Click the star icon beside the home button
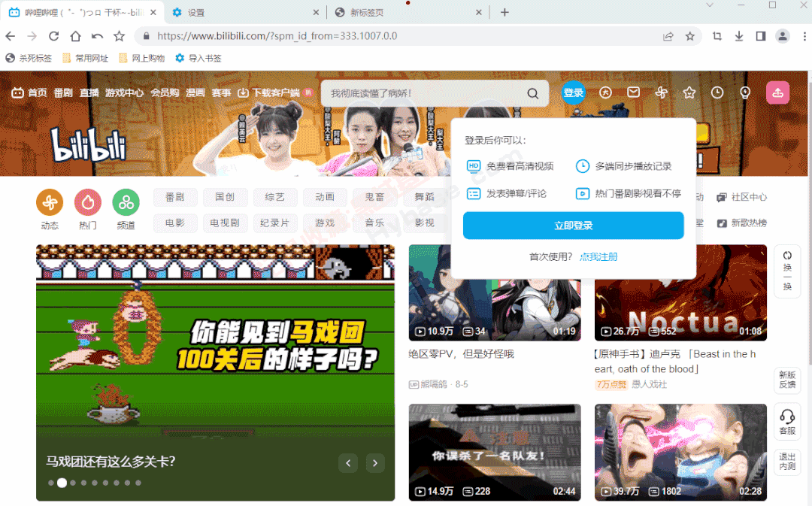This screenshot has height=506, width=812. pyautogui.click(x=119, y=36)
